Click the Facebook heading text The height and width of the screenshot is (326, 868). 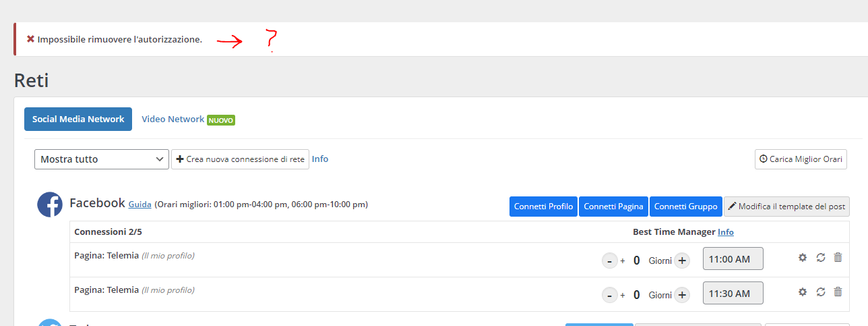(97, 203)
